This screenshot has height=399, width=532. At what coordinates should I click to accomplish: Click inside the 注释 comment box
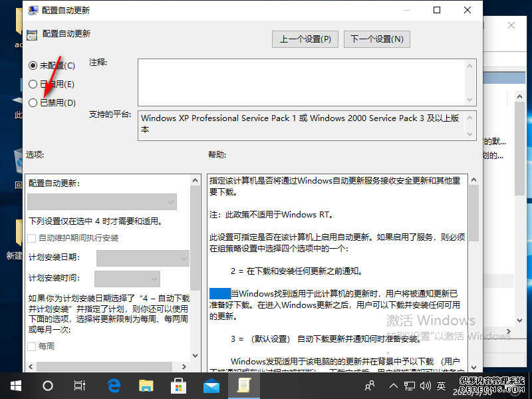click(301, 82)
